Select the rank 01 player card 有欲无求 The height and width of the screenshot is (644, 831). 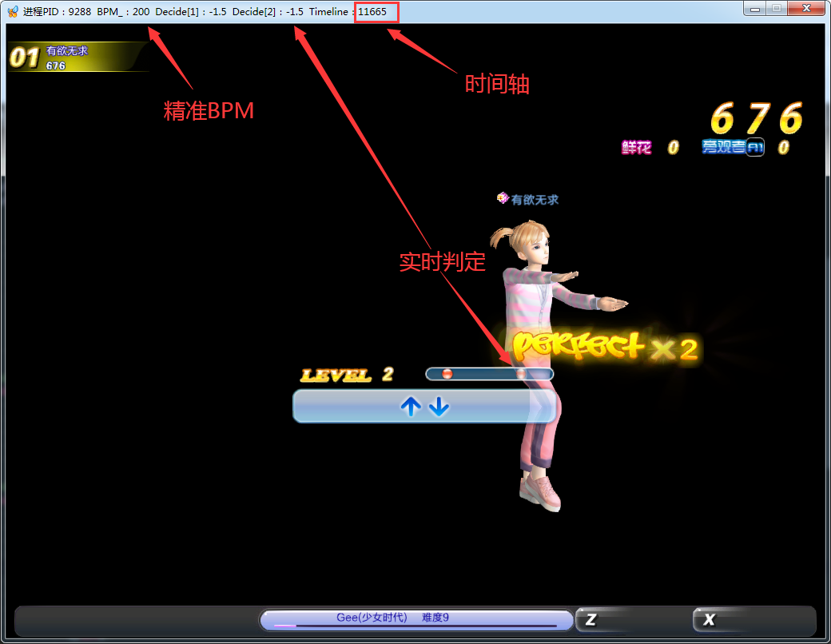click(x=76, y=57)
